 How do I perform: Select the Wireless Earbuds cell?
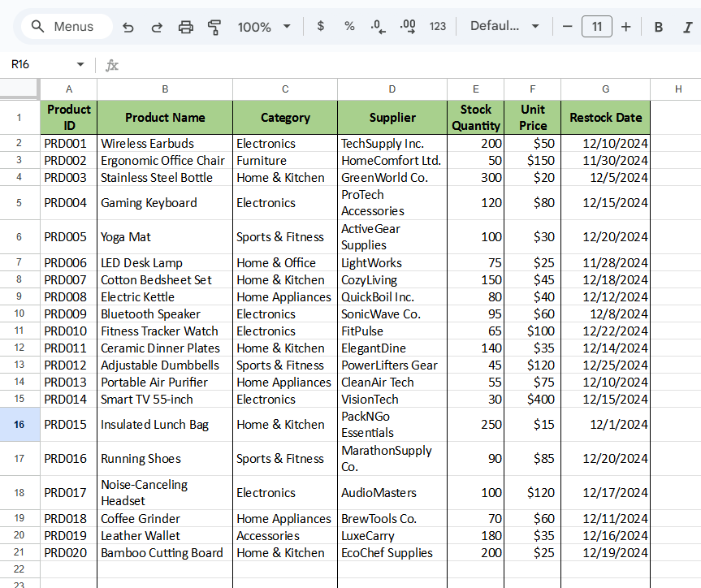(165, 144)
